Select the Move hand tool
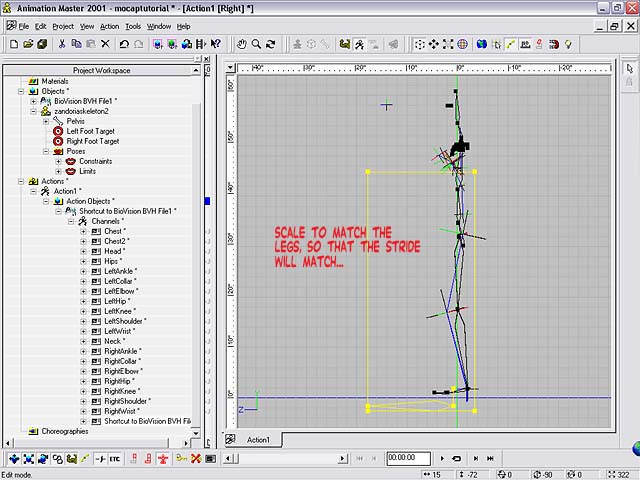The width and height of the screenshot is (640, 480). click(x=241, y=44)
